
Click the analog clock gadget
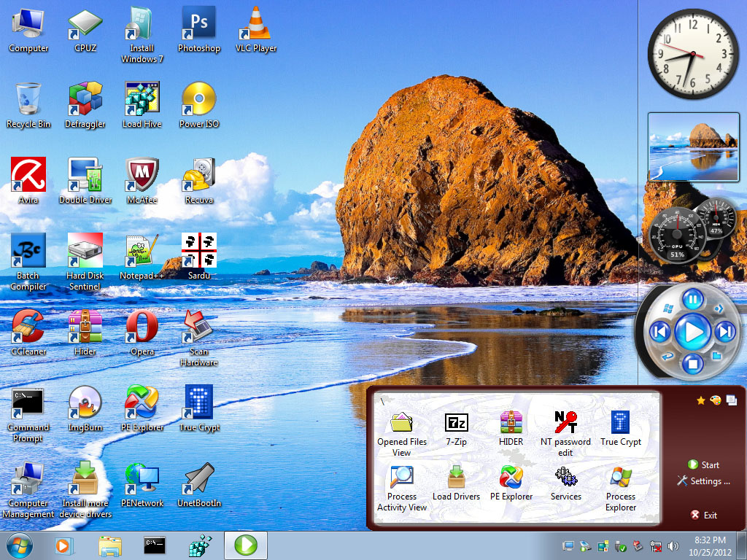coord(693,54)
